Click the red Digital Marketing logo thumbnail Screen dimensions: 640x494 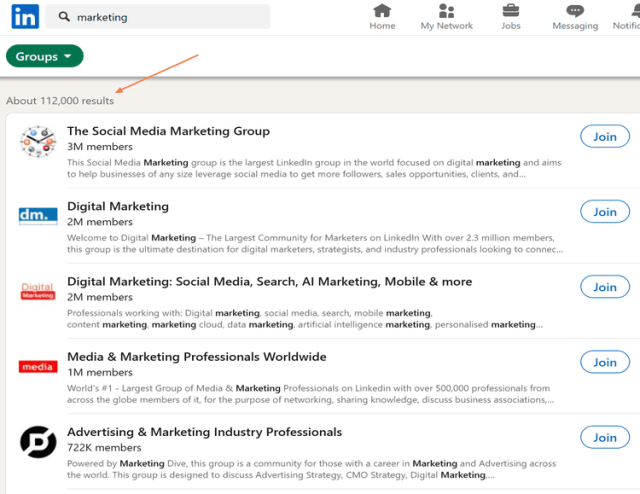click(38, 291)
